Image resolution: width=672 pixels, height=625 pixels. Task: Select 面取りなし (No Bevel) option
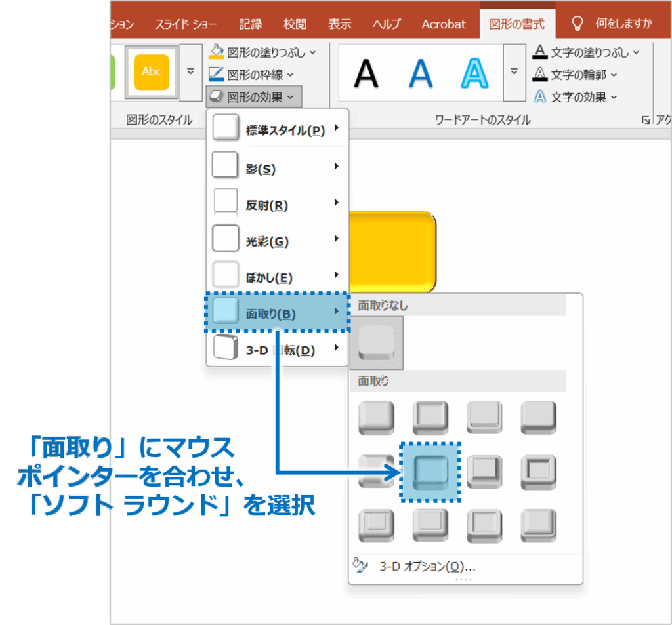(375, 343)
